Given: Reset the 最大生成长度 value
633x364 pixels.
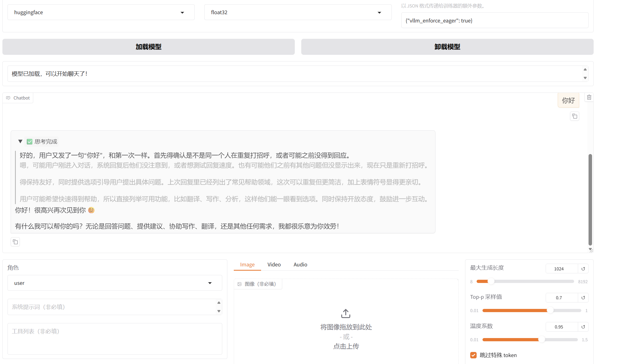Looking at the screenshot, I should point(583,269).
